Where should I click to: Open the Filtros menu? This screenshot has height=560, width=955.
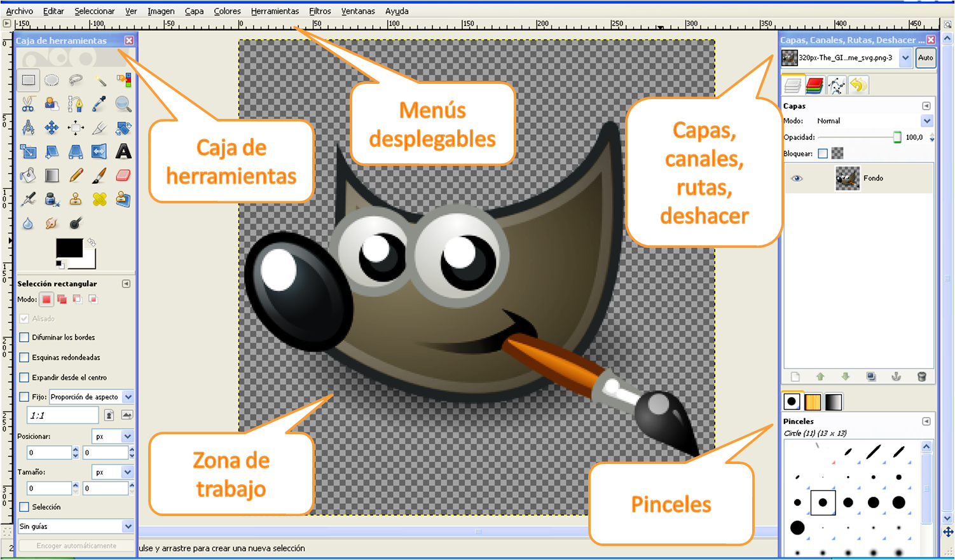320,11
